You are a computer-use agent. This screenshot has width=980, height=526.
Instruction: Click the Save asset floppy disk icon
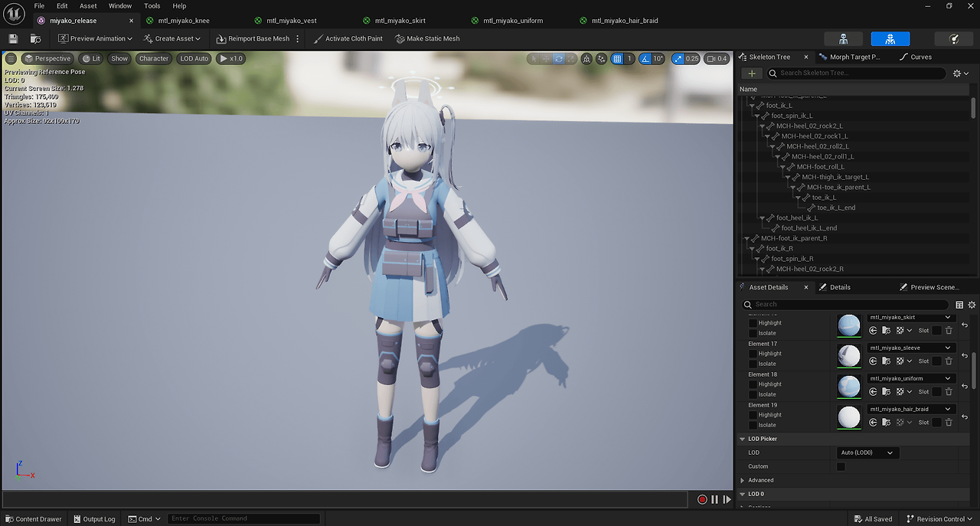13,38
